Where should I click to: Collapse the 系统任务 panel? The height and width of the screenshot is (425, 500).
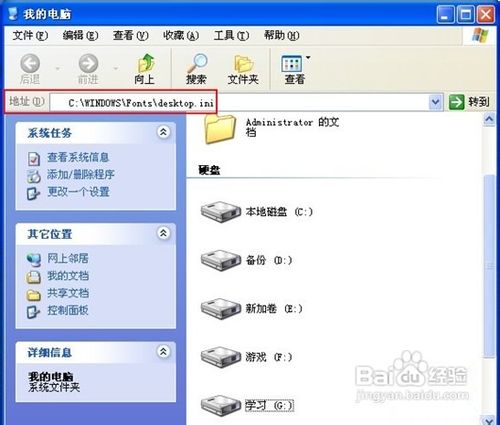(163, 132)
